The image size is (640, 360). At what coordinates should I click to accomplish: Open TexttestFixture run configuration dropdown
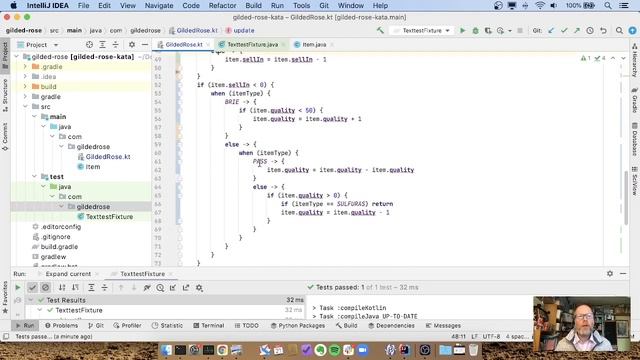422,31
